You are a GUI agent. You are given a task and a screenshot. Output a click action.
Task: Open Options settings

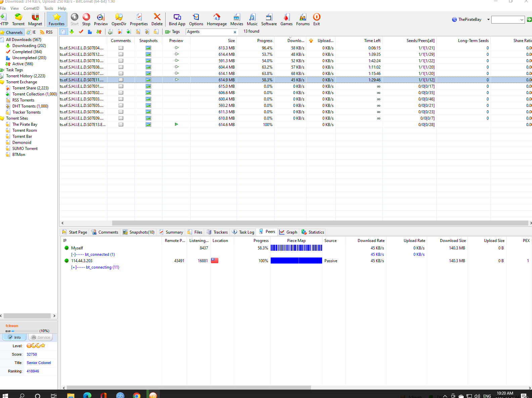tap(196, 19)
